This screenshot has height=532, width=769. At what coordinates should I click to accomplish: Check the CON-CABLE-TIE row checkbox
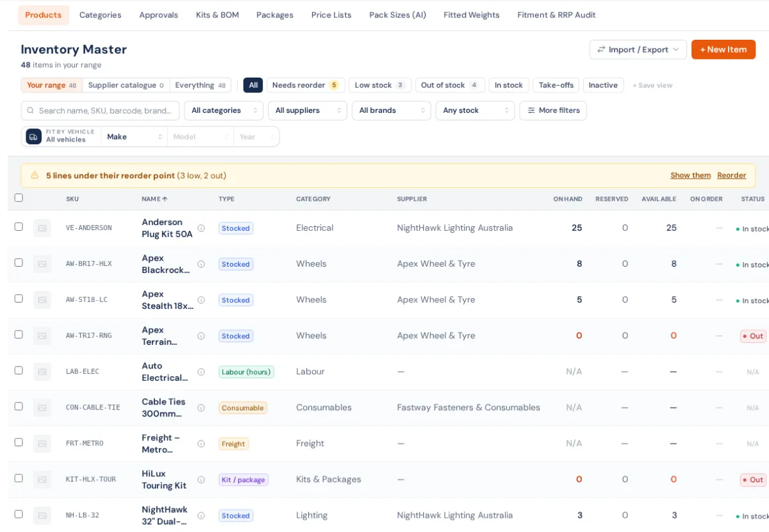pos(19,406)
